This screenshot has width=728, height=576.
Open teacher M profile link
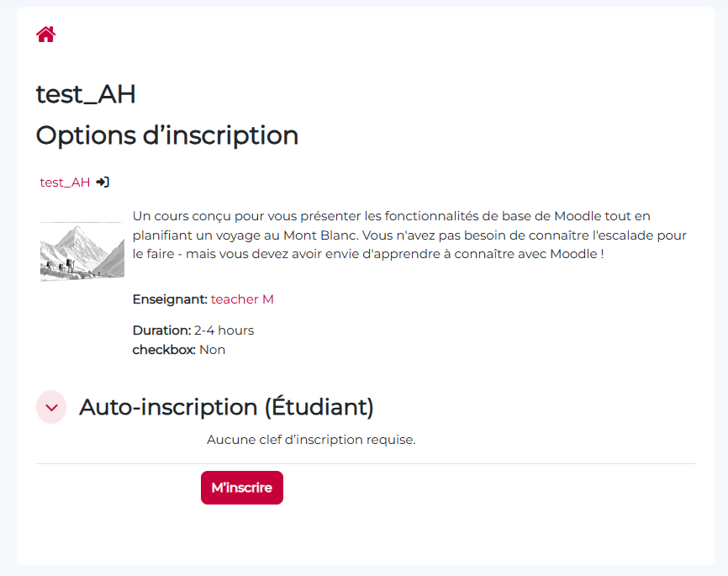(x=242, y=299)
